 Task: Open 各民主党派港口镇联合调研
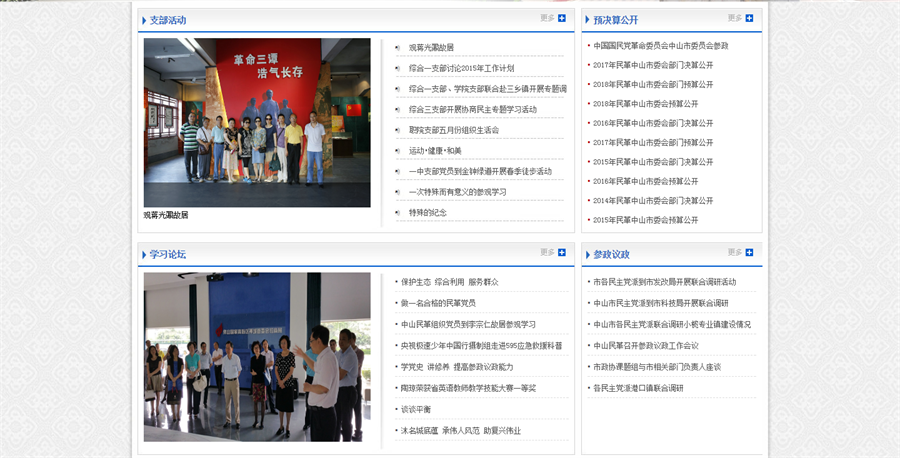pos(638,388)
